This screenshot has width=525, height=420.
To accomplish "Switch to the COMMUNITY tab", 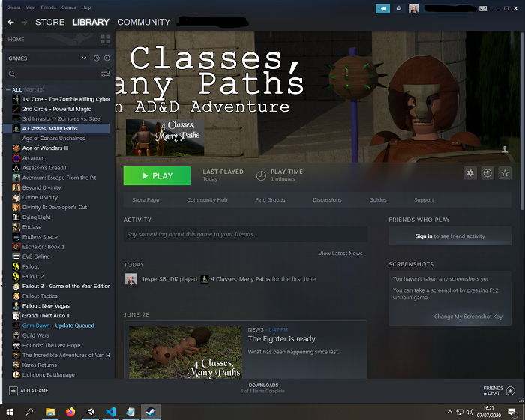I will click(x=144, y=22).
